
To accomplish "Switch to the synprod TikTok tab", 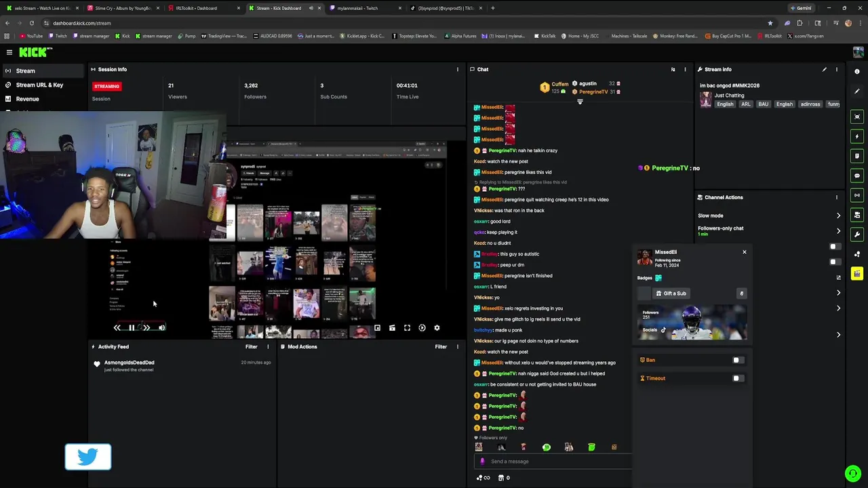I will click(445, 8).
